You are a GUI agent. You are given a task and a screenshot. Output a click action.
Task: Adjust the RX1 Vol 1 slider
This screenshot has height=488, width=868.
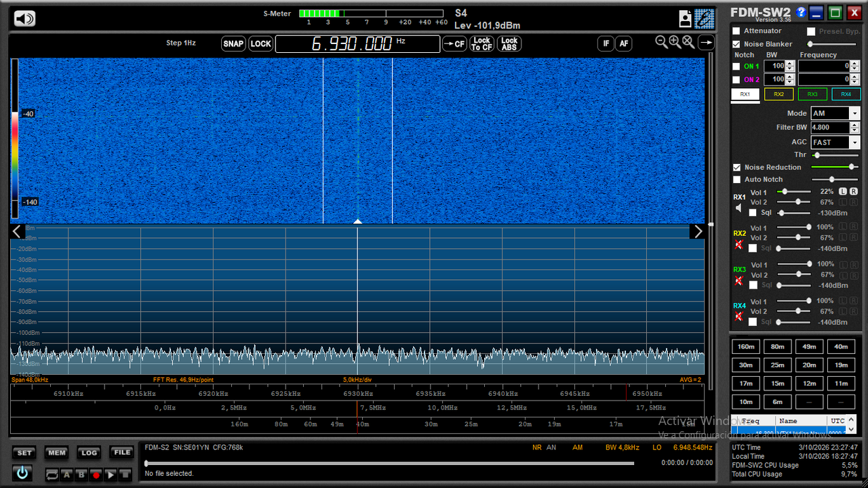click(x=793, y=192)
